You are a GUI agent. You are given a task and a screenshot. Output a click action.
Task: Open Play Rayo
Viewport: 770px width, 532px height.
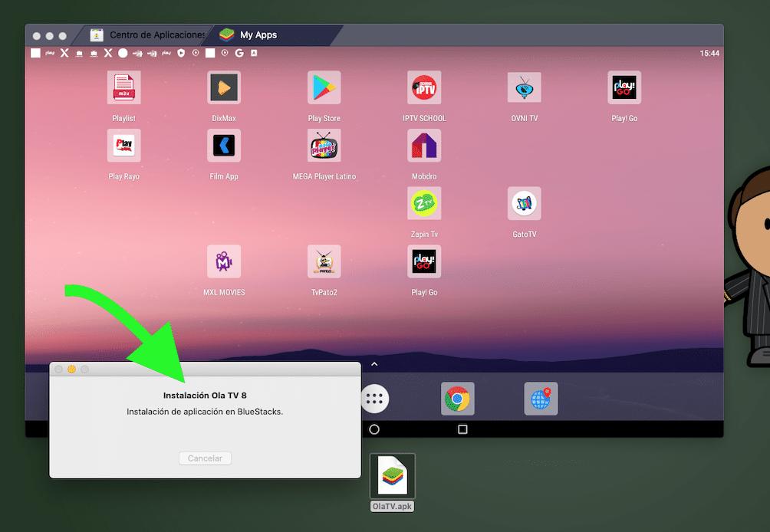click(123, 146)
